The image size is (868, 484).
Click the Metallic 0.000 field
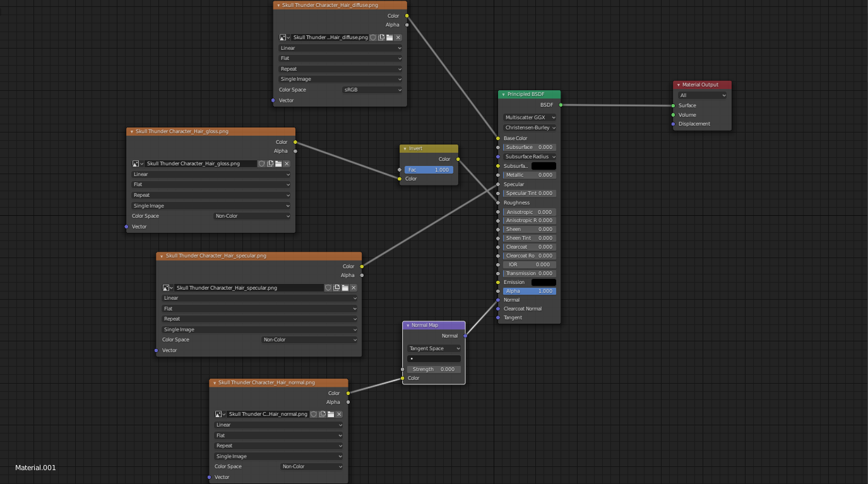pos(530,175)
